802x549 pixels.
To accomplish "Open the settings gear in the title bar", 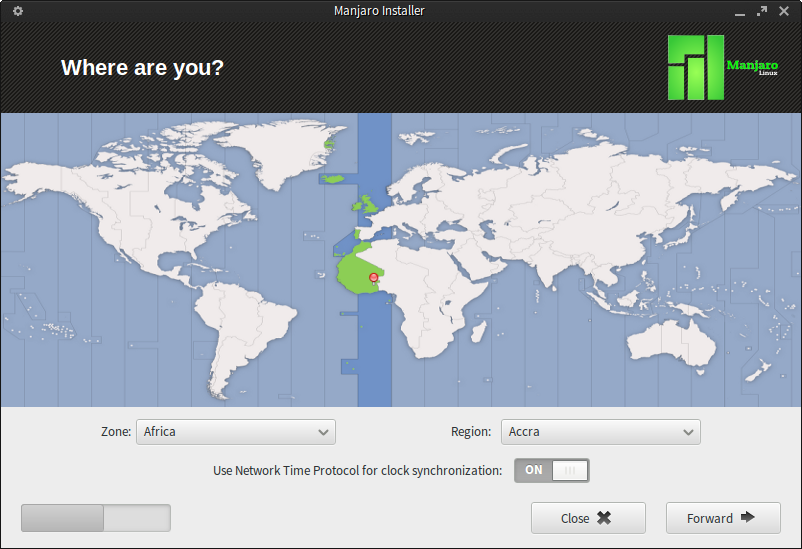I will (18, 11).
